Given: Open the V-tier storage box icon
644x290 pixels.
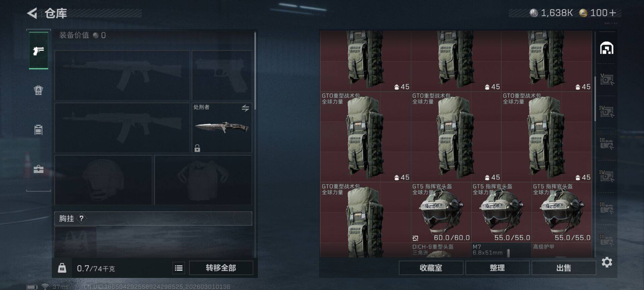Looking at the screenshot, I should 607,79.
